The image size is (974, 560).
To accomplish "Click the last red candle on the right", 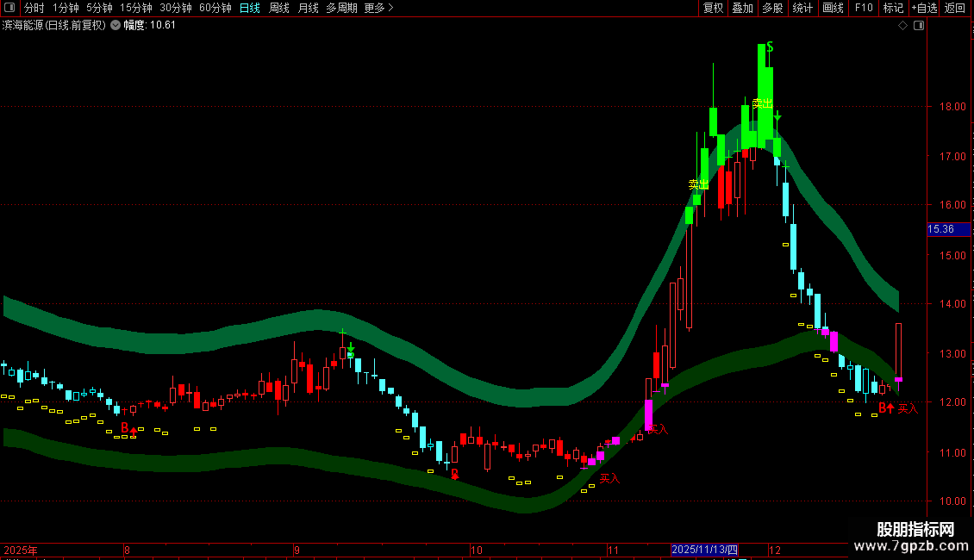I will 898,352.
